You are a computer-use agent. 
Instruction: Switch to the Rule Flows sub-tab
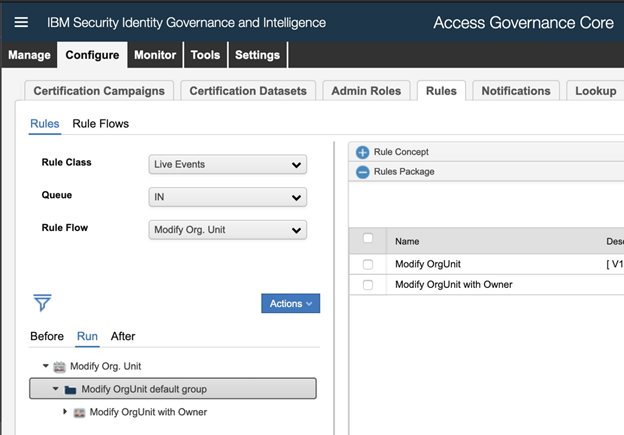tap(100, 124)
